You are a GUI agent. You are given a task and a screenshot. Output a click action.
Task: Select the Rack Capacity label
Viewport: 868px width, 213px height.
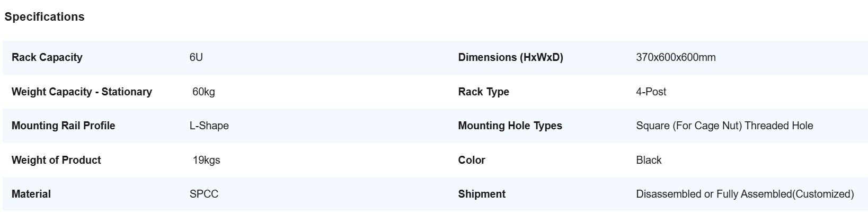tap(47, 57)
